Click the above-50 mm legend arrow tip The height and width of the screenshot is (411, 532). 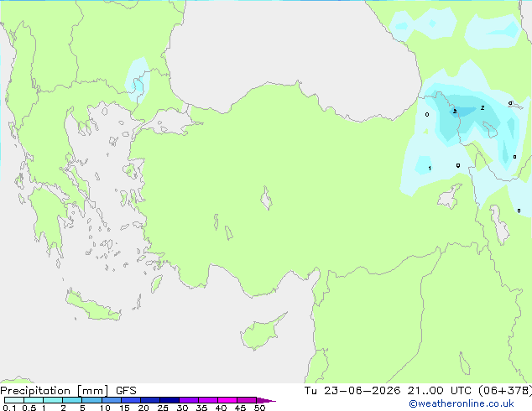tap(266, 400)
